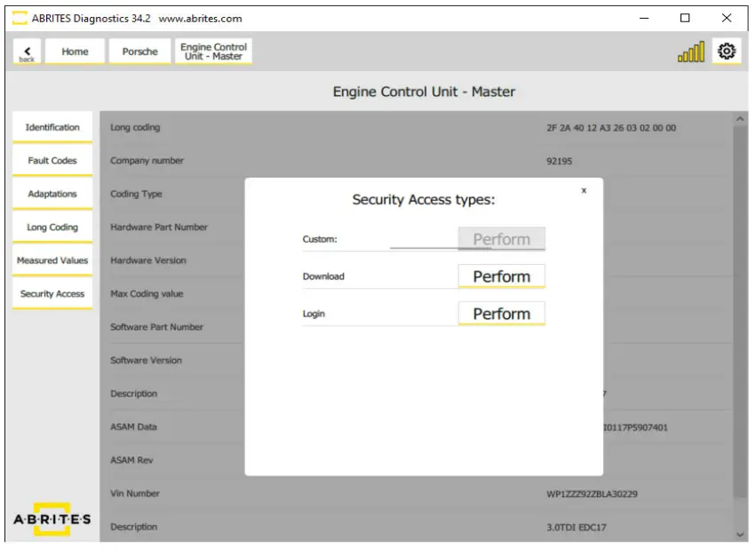This screenshot has width=756, height=552.
Task: Click the scrollbar up arrow
Action: 742,119
